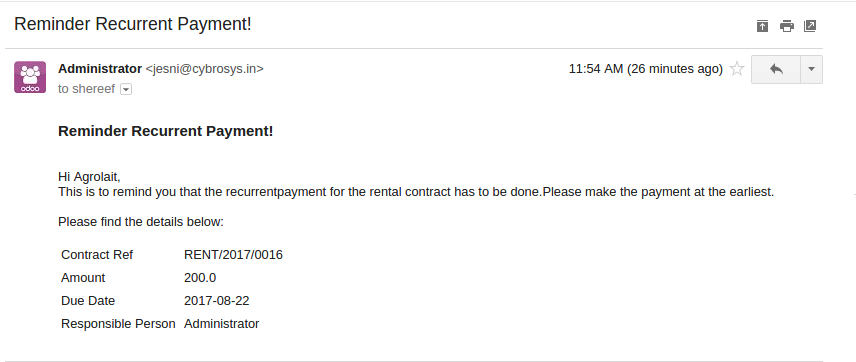Click the contract reference RENT/2017/0016

tap(233, 254)
